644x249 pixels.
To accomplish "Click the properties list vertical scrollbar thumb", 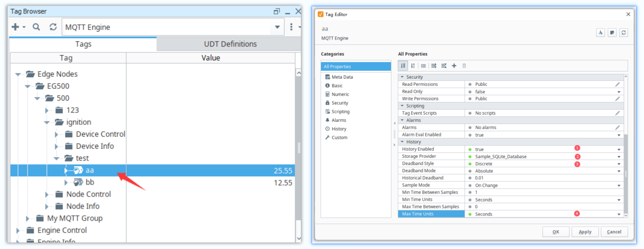I will [626, 173].
